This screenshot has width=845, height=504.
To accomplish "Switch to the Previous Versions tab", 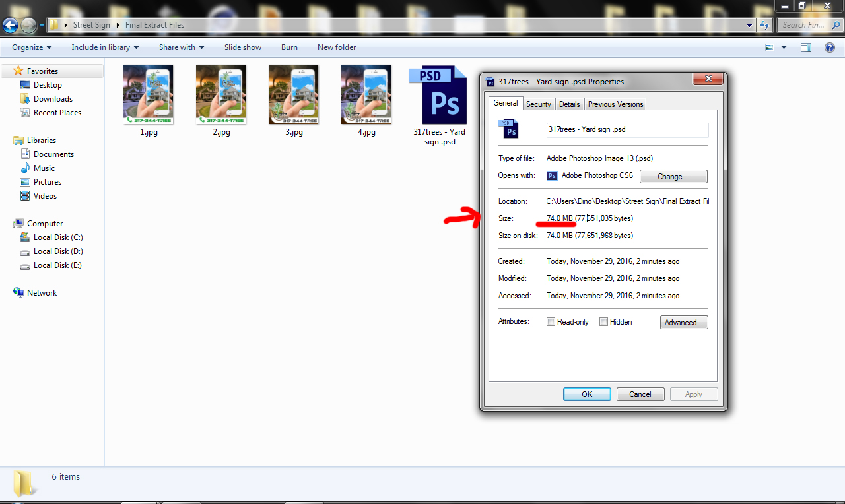I will click(615, 104).
